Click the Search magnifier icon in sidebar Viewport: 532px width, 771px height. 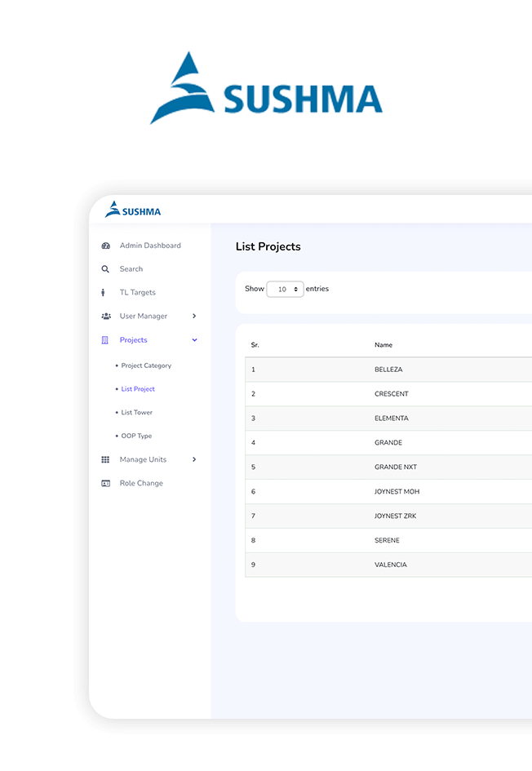(105, 269)
